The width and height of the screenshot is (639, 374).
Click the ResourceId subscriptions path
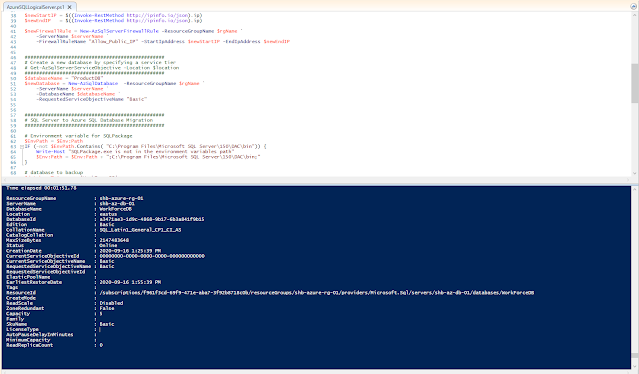point(317,293)
